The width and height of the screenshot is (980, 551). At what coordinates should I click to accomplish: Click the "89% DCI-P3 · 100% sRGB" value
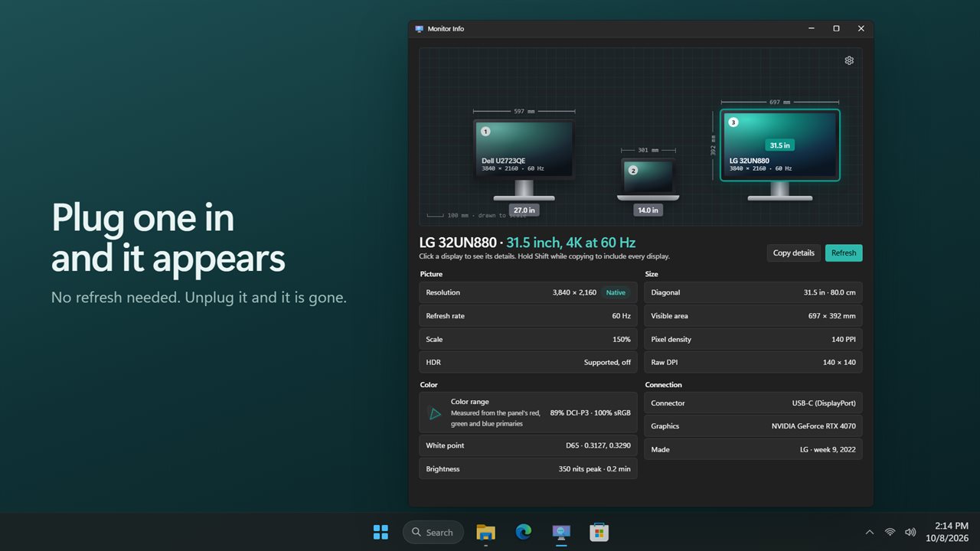click(x=590, y=413)
